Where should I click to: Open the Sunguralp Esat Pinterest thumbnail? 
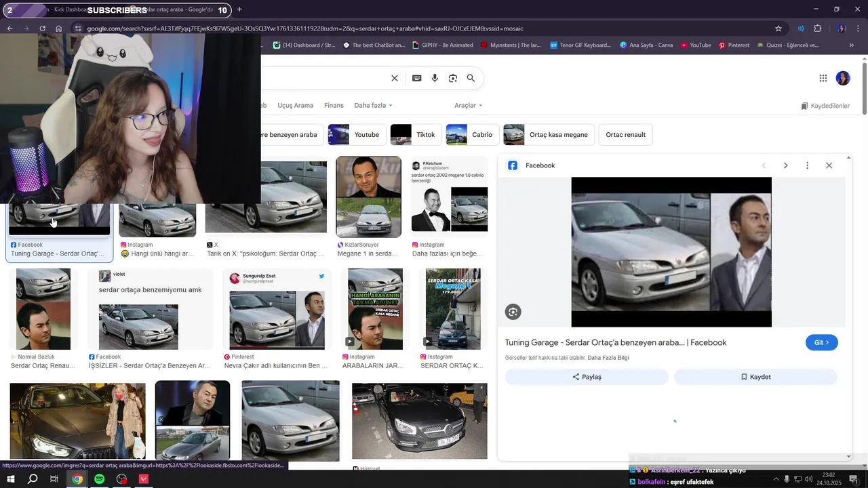(277, 309)
